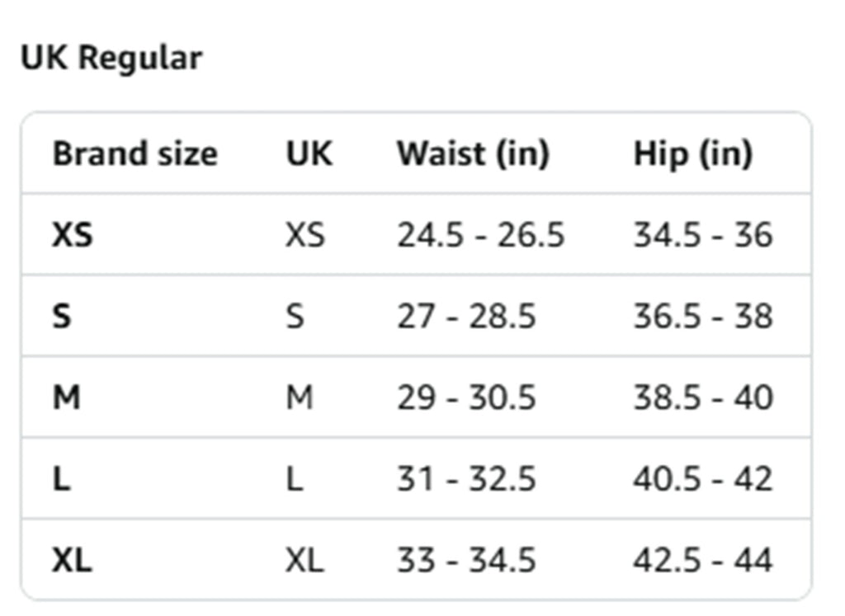Select the bold L brand size cell
This screenshot has width=845, height=616.
pos(61,479)
